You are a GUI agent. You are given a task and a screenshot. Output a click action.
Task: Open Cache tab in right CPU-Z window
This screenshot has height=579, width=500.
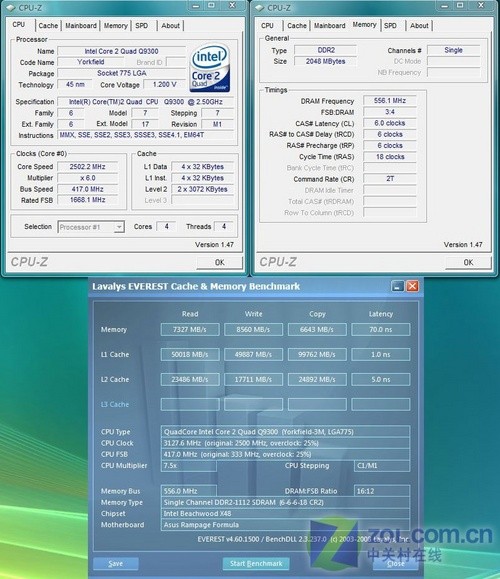click(297, 25)
